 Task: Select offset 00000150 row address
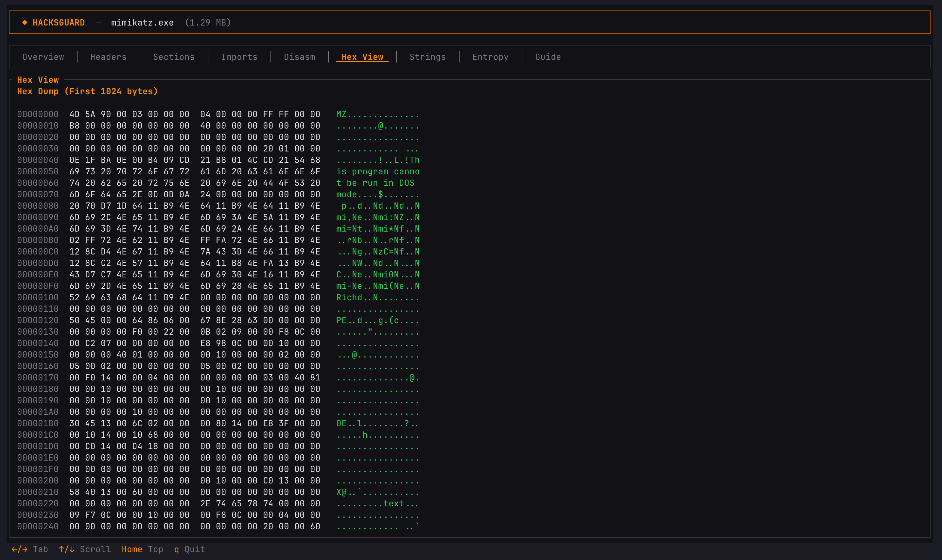pyautogui.click(x=38, y=355)
